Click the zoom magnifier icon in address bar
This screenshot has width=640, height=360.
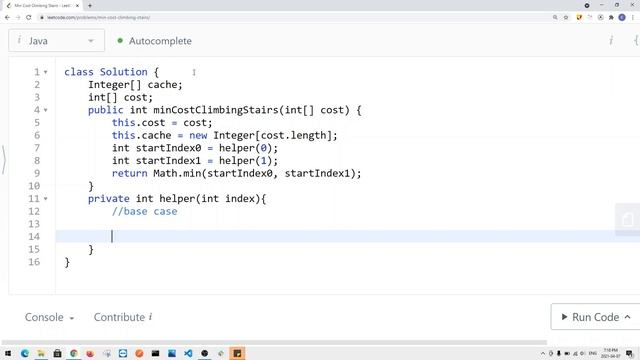point(555,18)
